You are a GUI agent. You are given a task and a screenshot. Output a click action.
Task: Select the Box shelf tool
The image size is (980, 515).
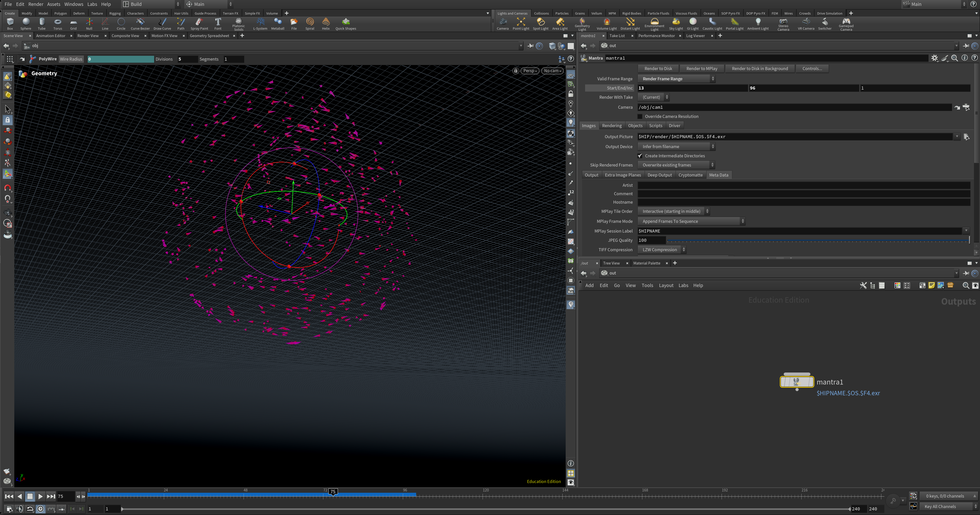10,24
